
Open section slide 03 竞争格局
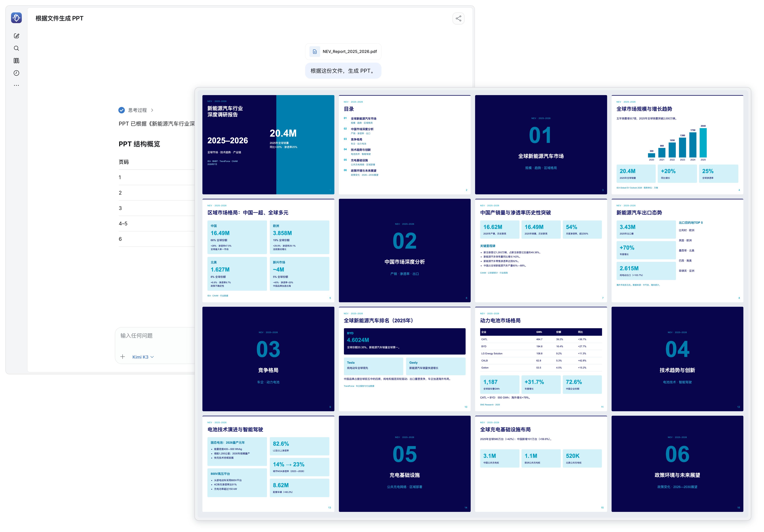[268, 359]
